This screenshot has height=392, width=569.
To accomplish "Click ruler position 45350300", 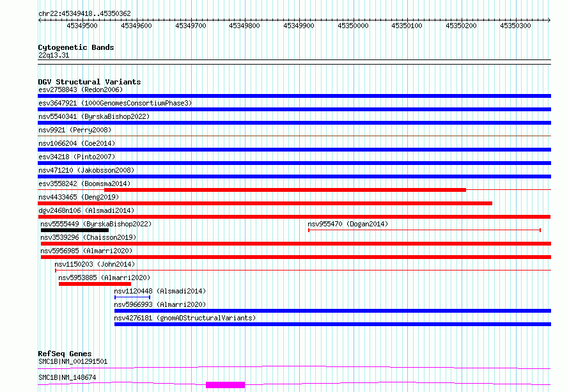I will coord(515,26).
